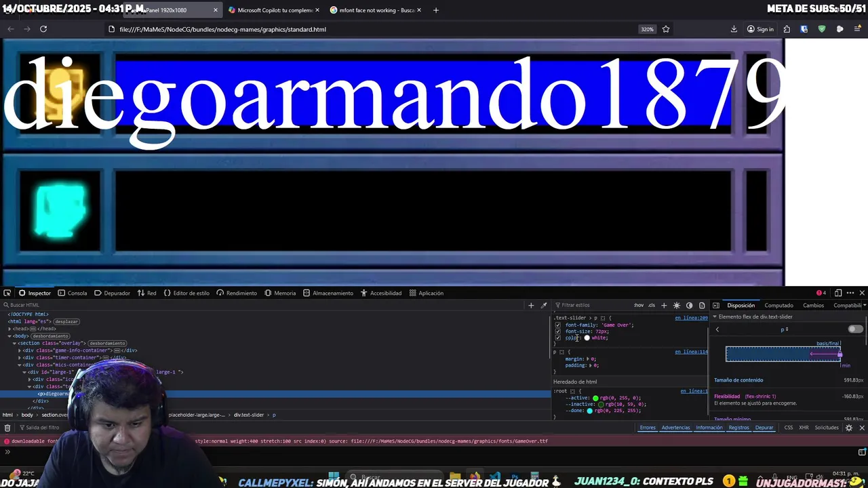Toggle the :hov pseudo-class panel
868x488 pixels.
click(639, 305)
